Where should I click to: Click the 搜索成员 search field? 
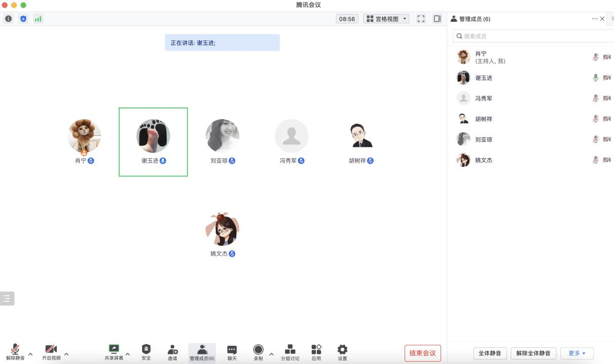[x=532, y=36]
